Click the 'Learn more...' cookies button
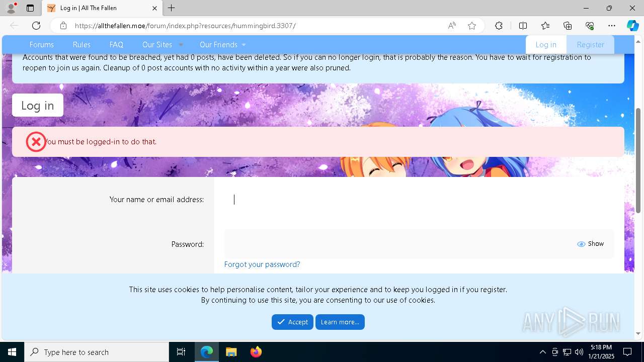 340,322
